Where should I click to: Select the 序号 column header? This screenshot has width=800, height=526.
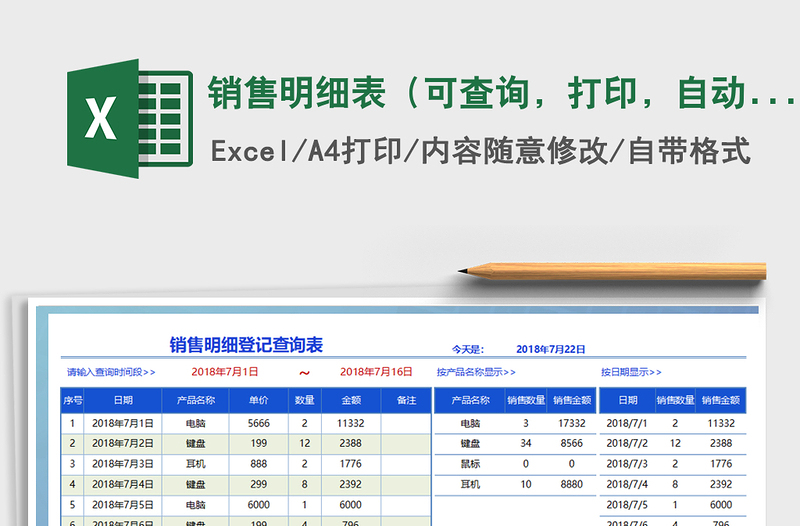(x=72, y=400)
